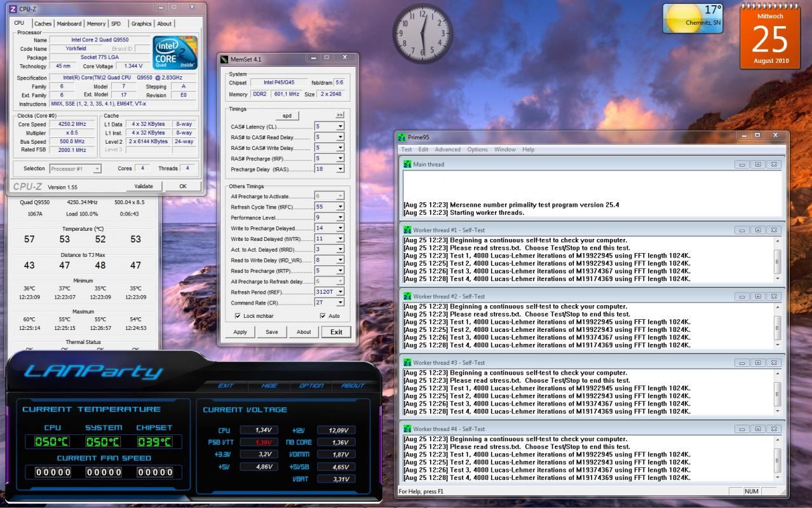This screenshot has height=508, width=812.
Task: Click the About button in MemSet
Action: tap(304, 332)
